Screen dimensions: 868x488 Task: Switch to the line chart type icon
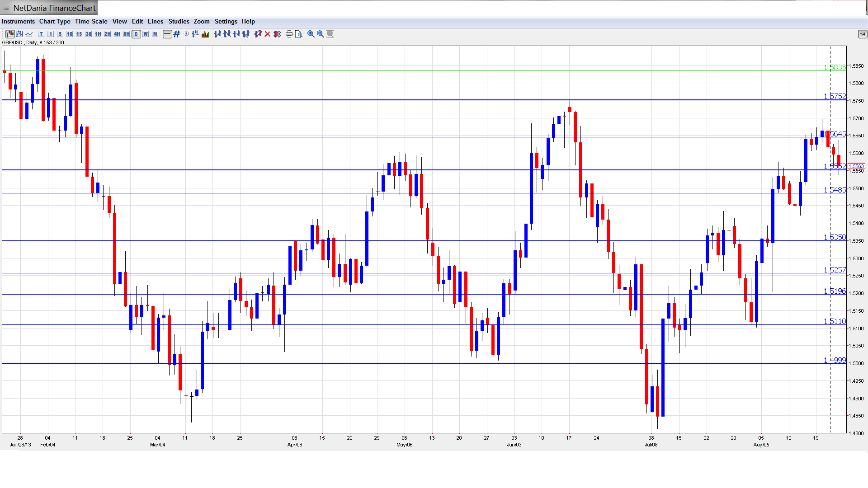(x=29, y=34)
